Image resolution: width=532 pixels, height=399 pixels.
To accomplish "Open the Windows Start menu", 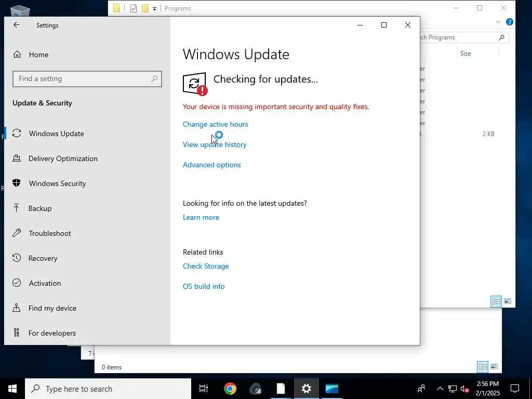I will (12, 389).
